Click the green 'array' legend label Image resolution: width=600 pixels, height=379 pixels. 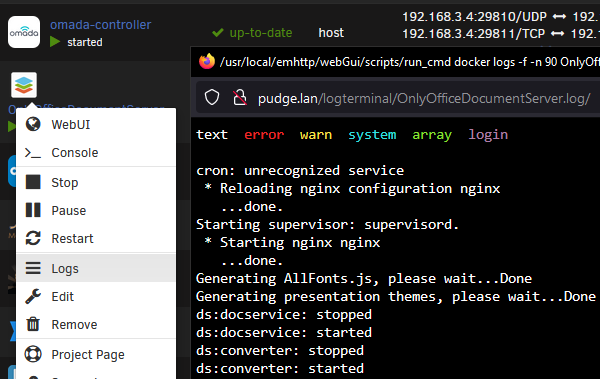[432, 134]
